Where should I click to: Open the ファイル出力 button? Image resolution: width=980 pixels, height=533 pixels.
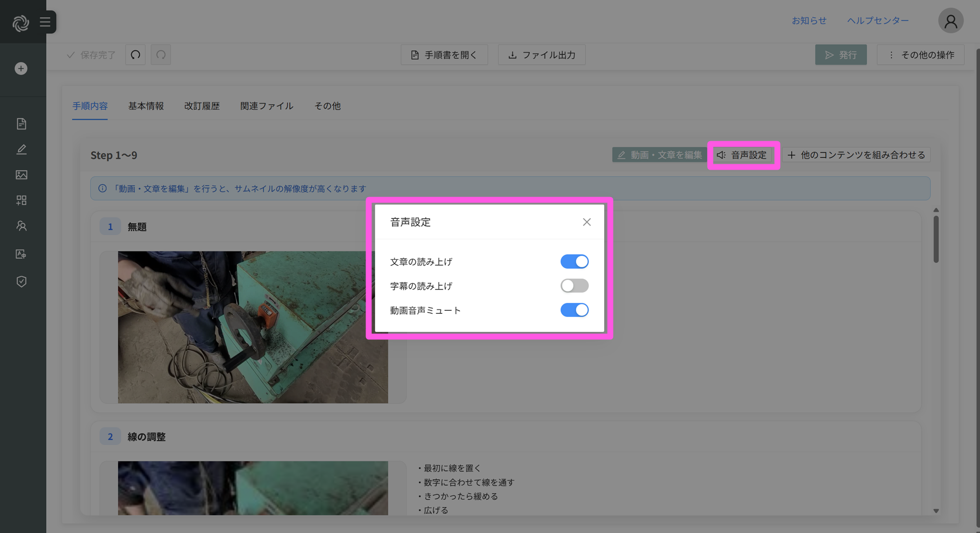541,55
